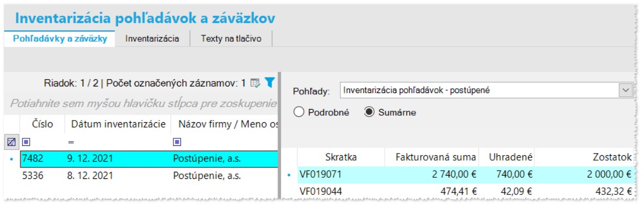Select the Pohľadávky a záväzky tab
This screenshot has height=207, width=644.
(x=60, y=39)
